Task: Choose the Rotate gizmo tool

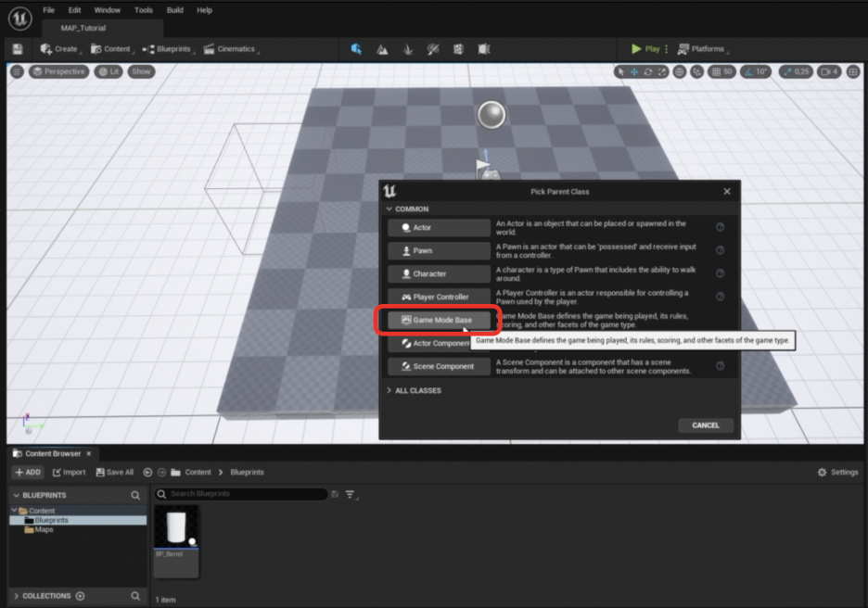Action: [647, 71]
